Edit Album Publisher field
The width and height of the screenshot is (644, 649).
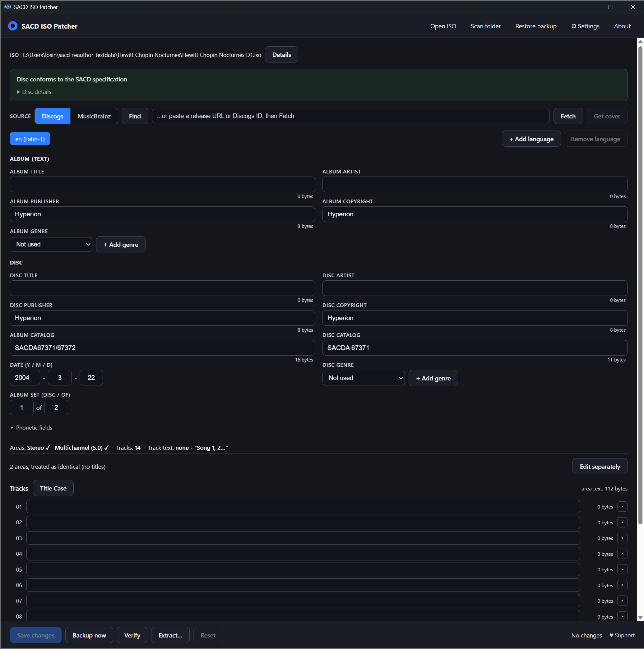point(162,214)
